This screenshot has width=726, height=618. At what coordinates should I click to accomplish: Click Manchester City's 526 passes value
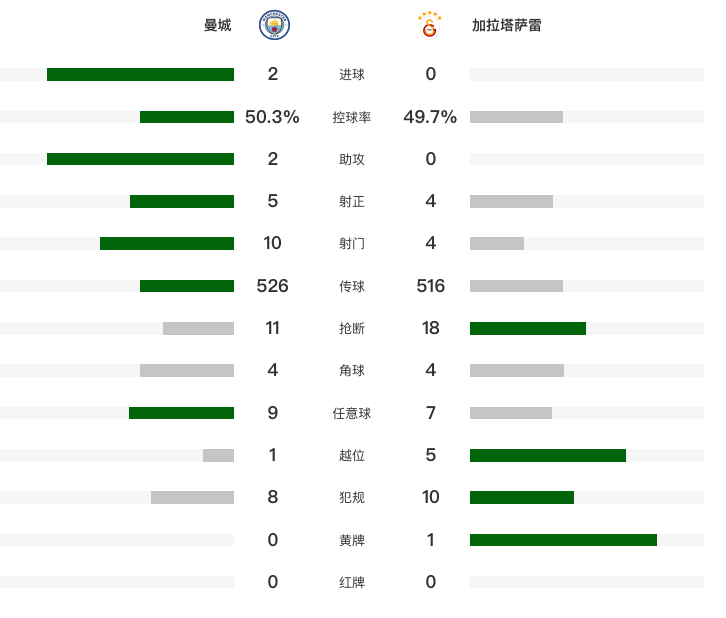pos(272,286)
